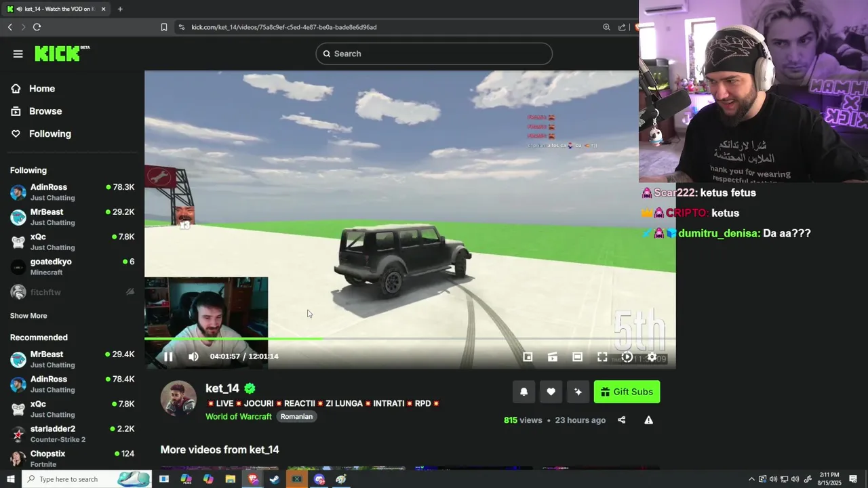Seek on the video progress bar
The width and height of the screenshot is (868, 488).
point(410,338)
